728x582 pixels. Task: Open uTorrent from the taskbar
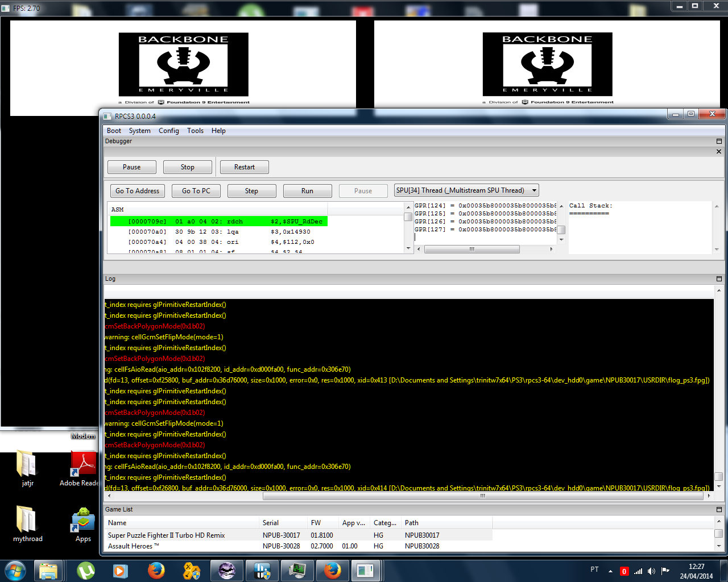pos(86,570)
